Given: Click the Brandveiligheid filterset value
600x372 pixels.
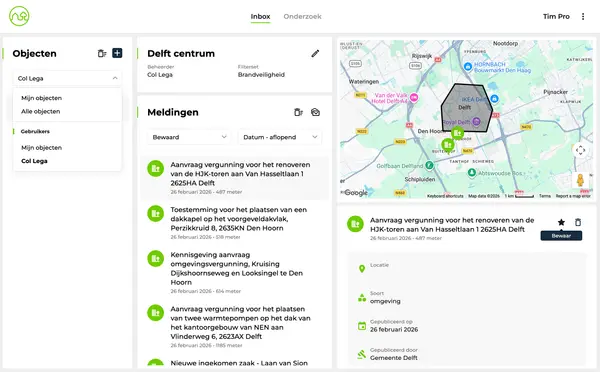Looking at the screenshot, I should (x=261, y=75).
